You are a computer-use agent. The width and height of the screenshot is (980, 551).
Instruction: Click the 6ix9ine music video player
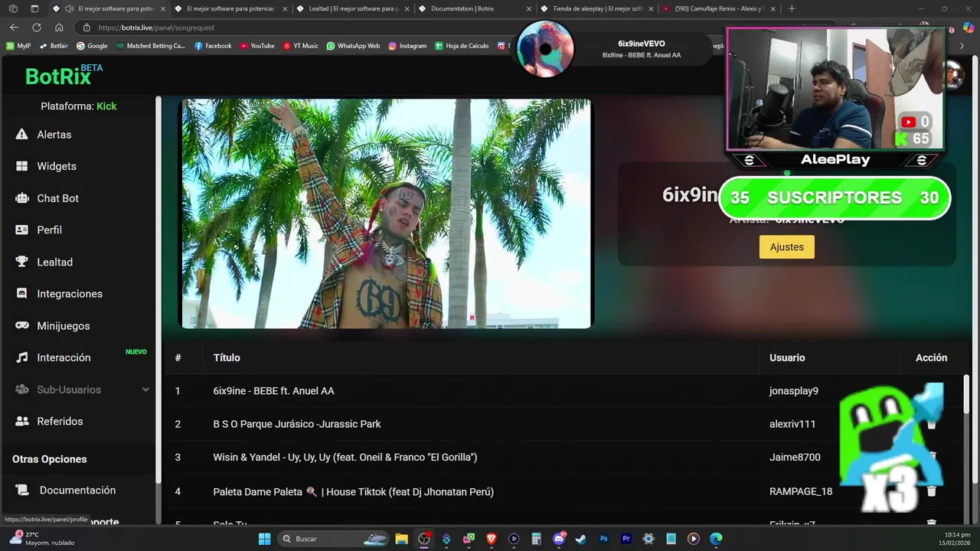[x=386, y=214]
